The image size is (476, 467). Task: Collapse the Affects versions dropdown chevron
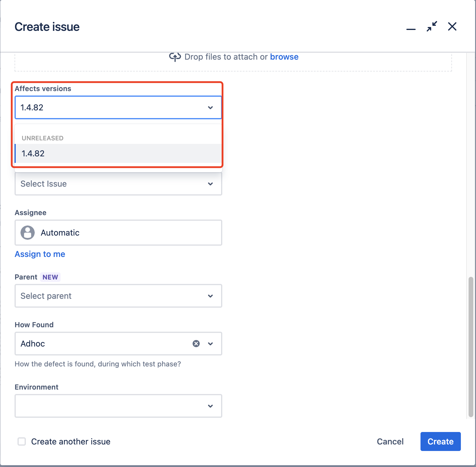pyautogui.click(x=210, y=107)
